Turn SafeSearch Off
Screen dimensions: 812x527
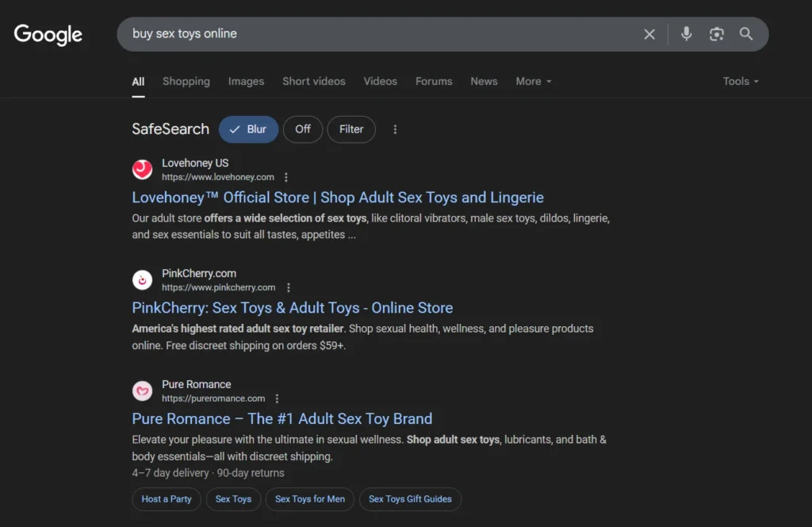click(x=303, y=129)
